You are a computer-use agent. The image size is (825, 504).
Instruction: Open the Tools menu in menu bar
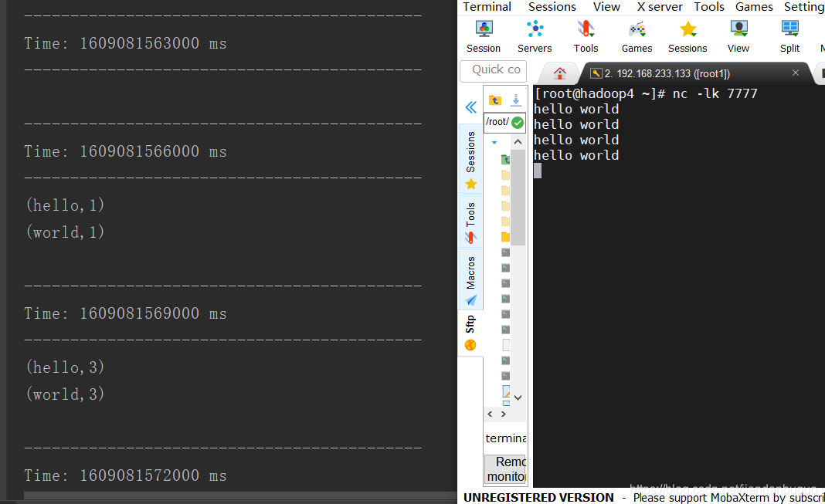click(708, 7)
